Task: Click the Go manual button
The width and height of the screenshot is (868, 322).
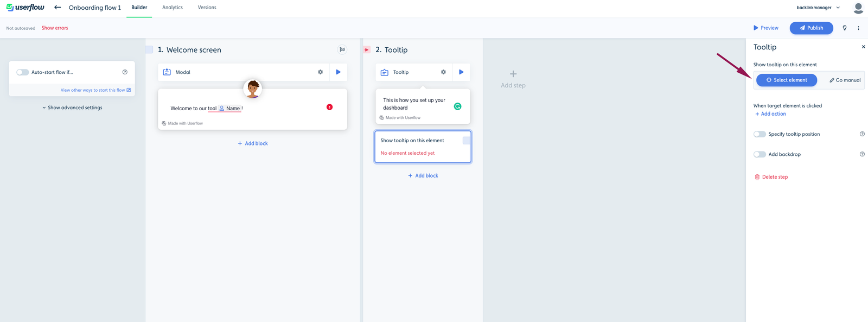Action: pyautogui.click(x=845, y=80)
